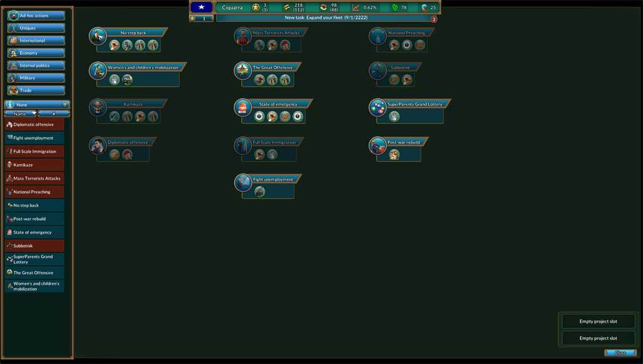Click the population icon beside 25

pos(424,8)
